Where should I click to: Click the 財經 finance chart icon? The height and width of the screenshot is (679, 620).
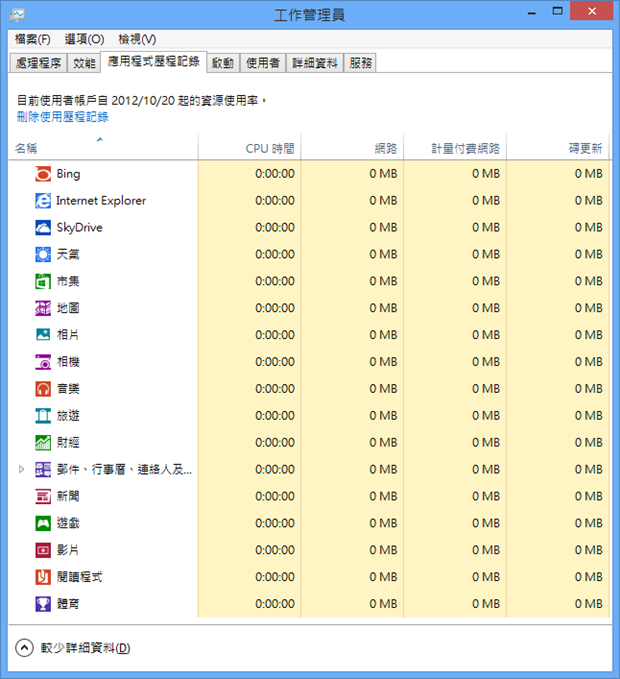tap(43, 442)
